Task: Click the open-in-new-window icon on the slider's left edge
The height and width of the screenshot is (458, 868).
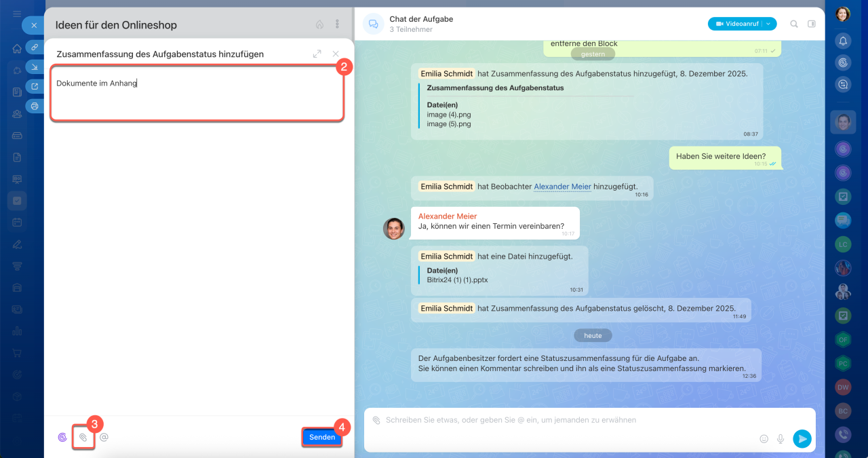Action: (x=35, y=86)
